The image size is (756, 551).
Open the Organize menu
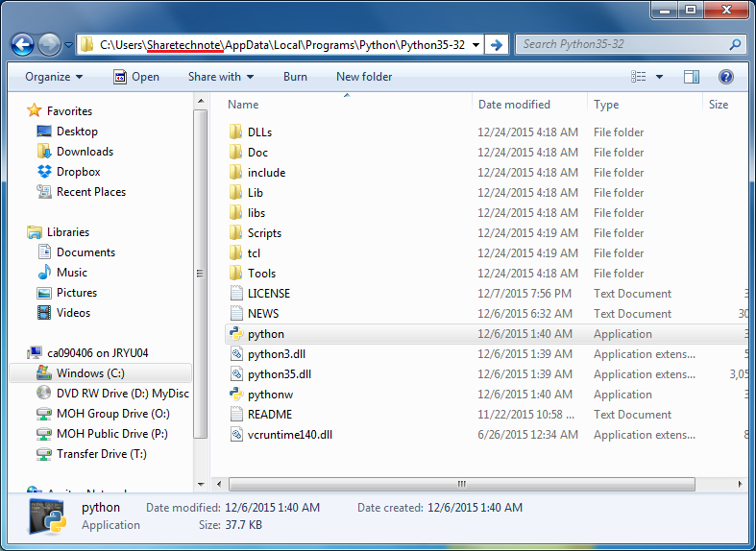54,77
